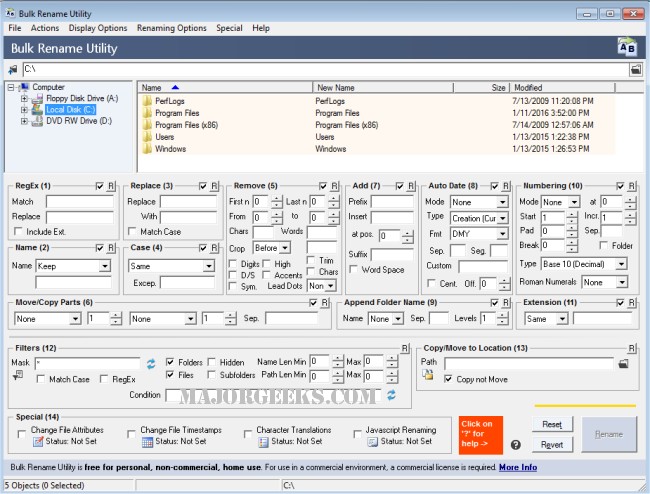Open the More Info link
Image resolution: width=650 pixels, height=494 pixels.
coord(517,467)
